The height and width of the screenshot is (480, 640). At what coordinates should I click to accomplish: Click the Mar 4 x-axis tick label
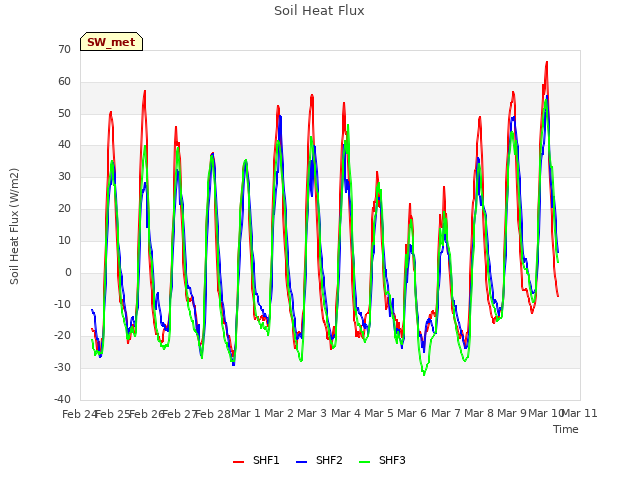(x=346, y=413)
